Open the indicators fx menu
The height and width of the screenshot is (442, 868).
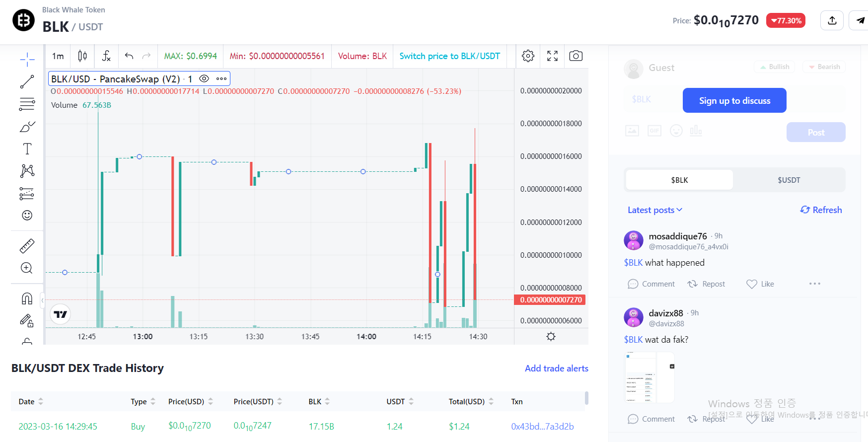coord(106,56)
